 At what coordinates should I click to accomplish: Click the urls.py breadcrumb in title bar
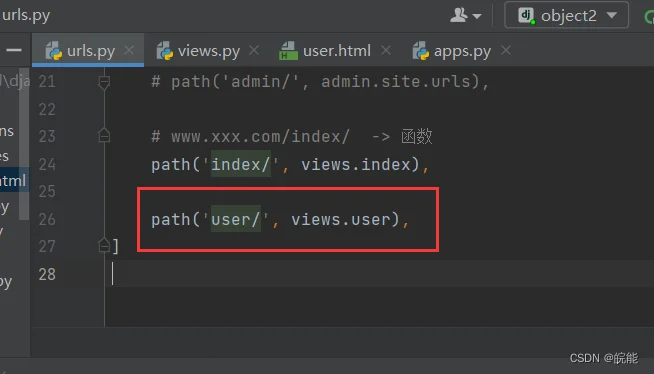point(25,15)
